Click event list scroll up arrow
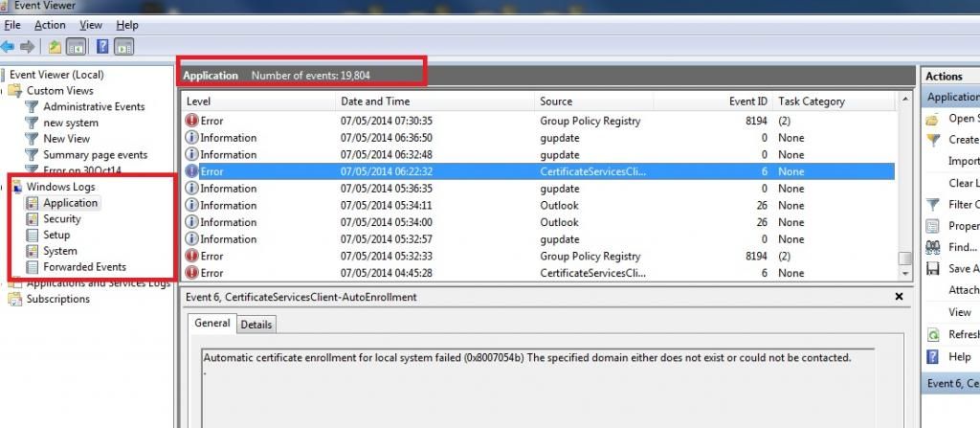Viewport: 980px width, 428px height. 905,101
